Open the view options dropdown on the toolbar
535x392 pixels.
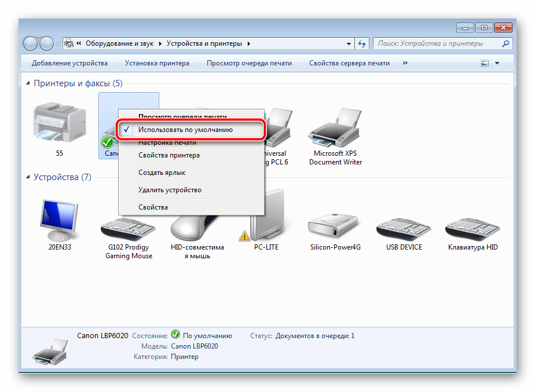coord(496,63)
